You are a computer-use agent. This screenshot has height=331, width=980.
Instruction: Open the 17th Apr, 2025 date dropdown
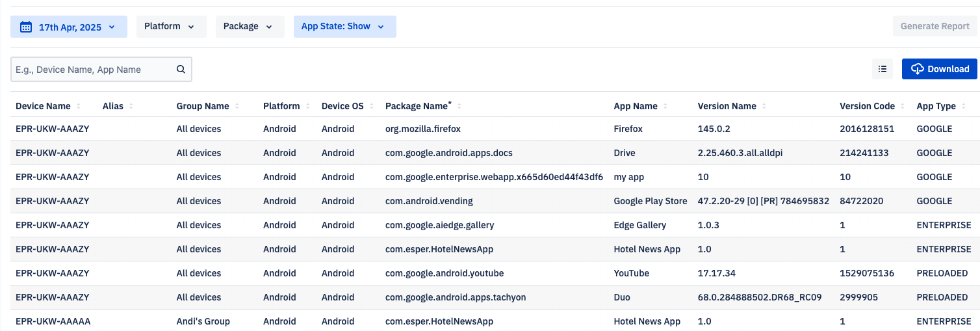click(69, 27)
